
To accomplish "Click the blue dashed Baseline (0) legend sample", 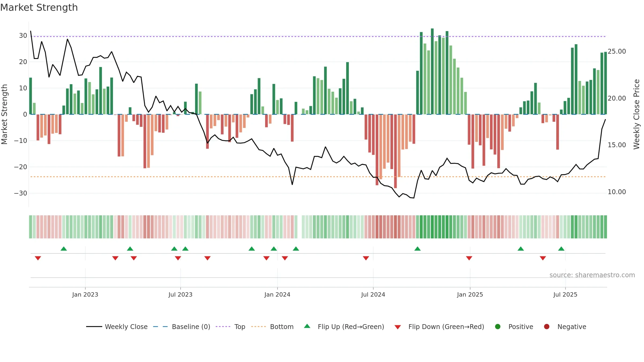I will [x=160, y=327].
